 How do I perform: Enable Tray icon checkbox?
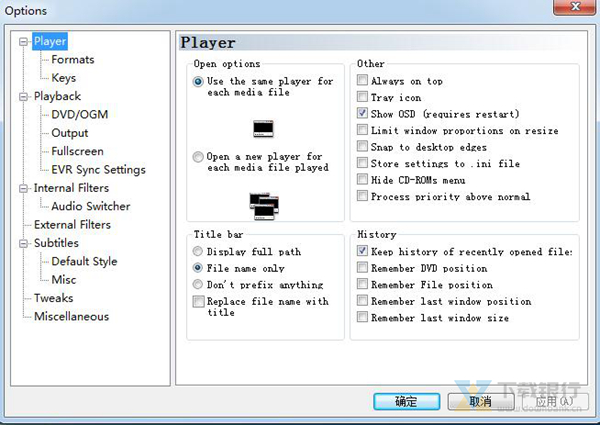362,97
